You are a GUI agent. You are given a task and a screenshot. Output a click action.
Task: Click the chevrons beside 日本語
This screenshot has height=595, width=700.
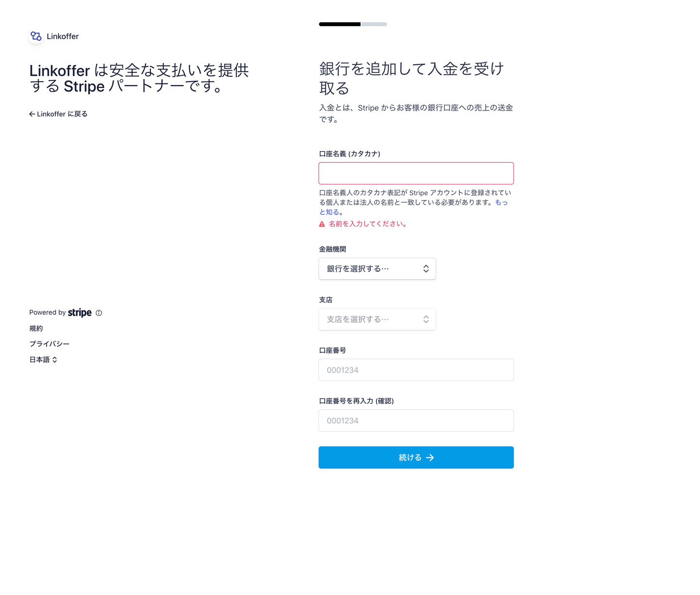click(55, 360)
